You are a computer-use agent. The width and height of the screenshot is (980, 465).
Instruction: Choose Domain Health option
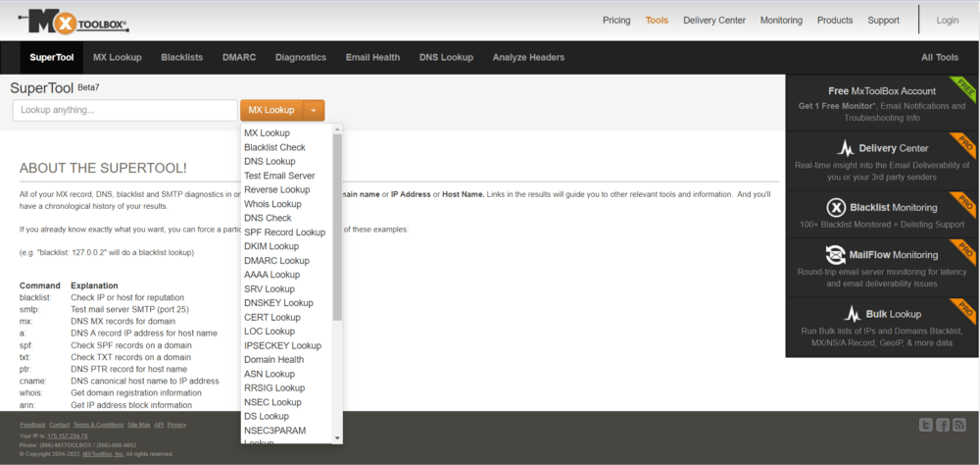(273, 359)
